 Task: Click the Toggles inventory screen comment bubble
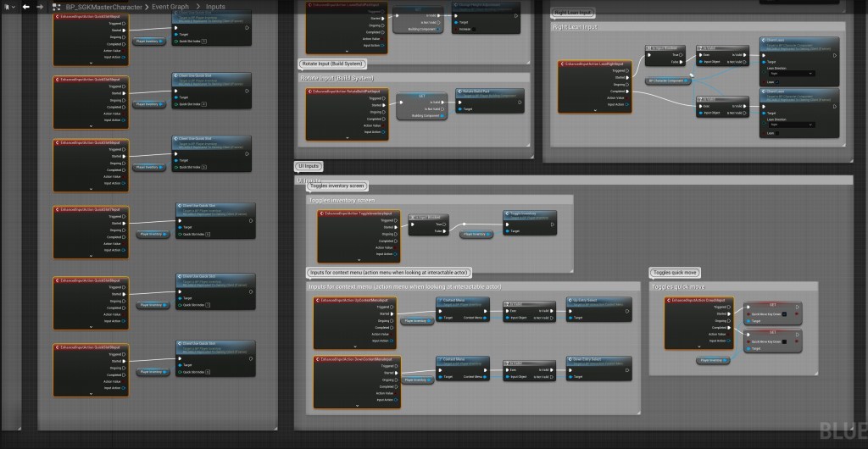click(x=337, y=186)
